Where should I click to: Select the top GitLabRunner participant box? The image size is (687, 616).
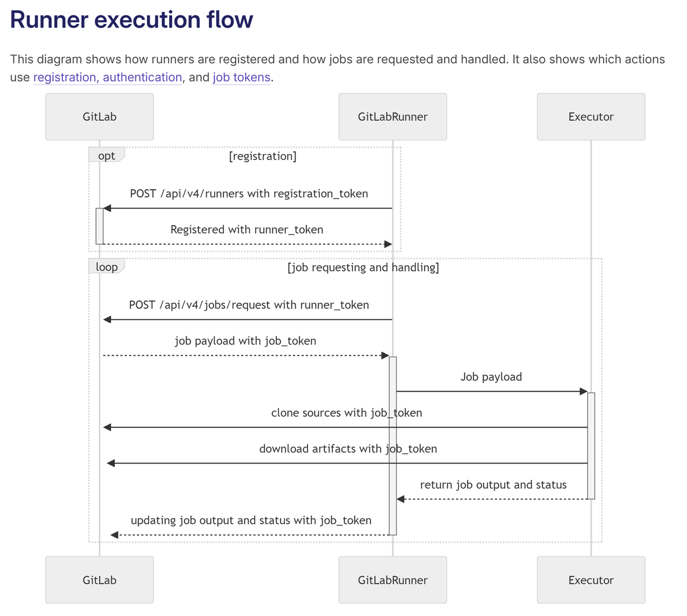(392, 117)
